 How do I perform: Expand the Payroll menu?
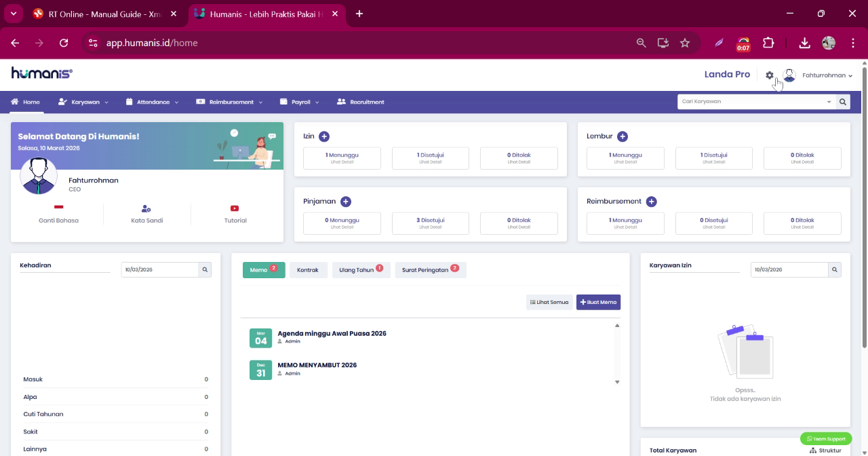coord(300,102)
